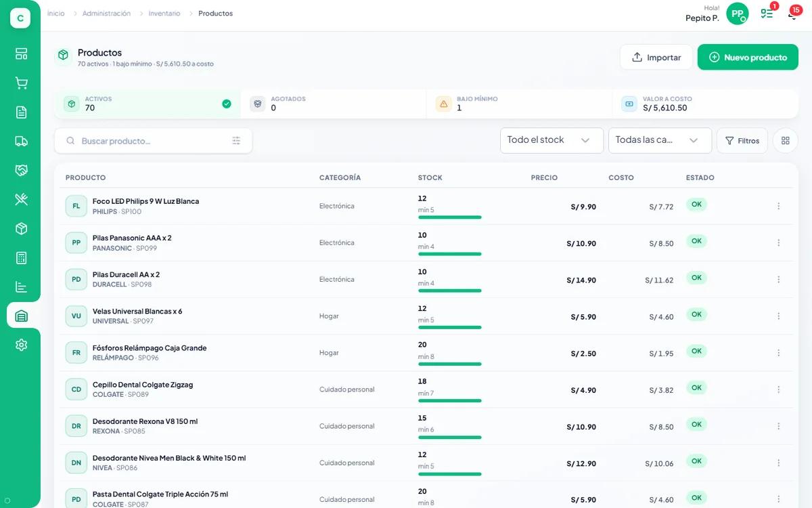The image size is (812, 508).
Task: Click Pepito P. user name
Action: pyautogui.click(x=702, y=18)
